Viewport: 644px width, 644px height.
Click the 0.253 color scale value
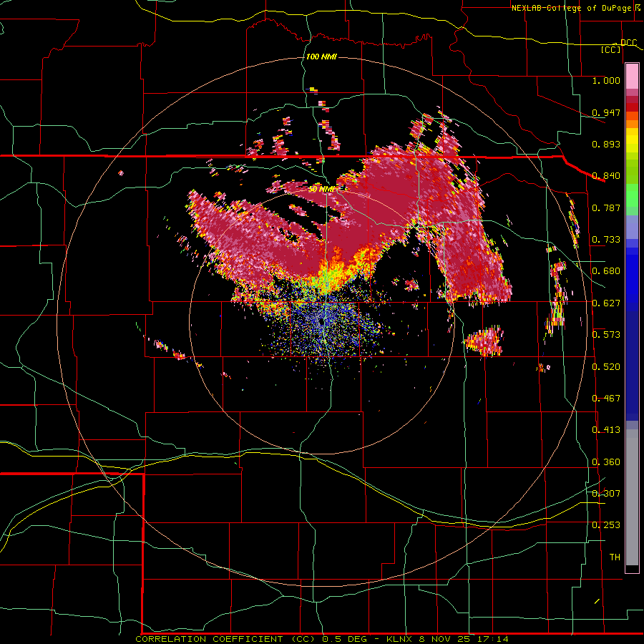click(x=606, y=525)
